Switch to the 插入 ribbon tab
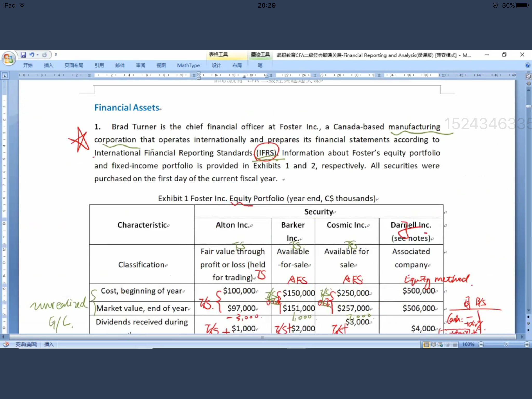The height and width of the screenshot is (399, 532). click(x=49, y=65)
